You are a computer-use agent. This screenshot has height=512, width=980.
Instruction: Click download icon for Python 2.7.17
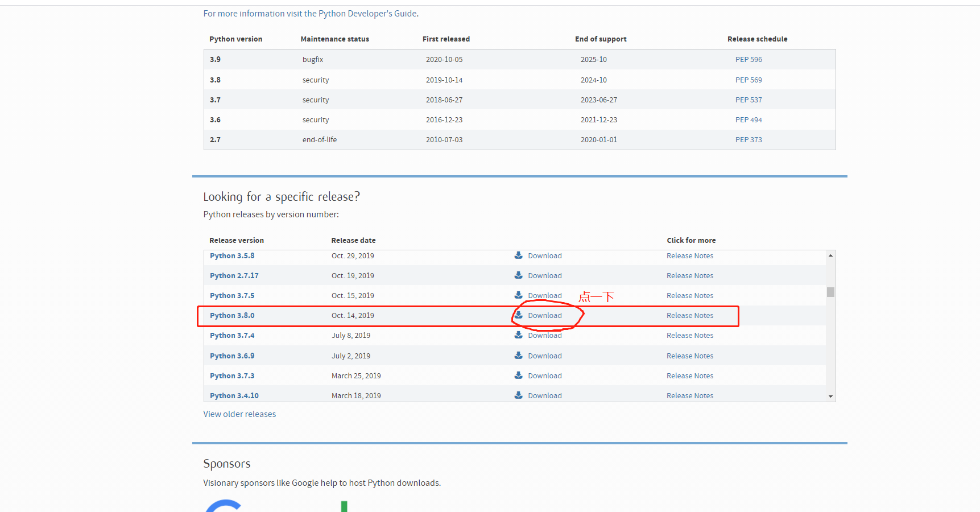coord(519,275)
